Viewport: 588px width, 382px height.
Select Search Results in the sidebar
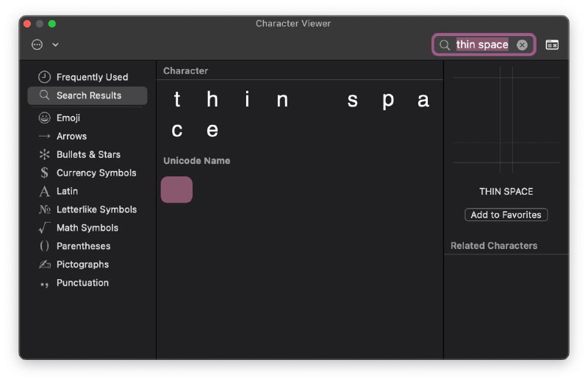87,95
